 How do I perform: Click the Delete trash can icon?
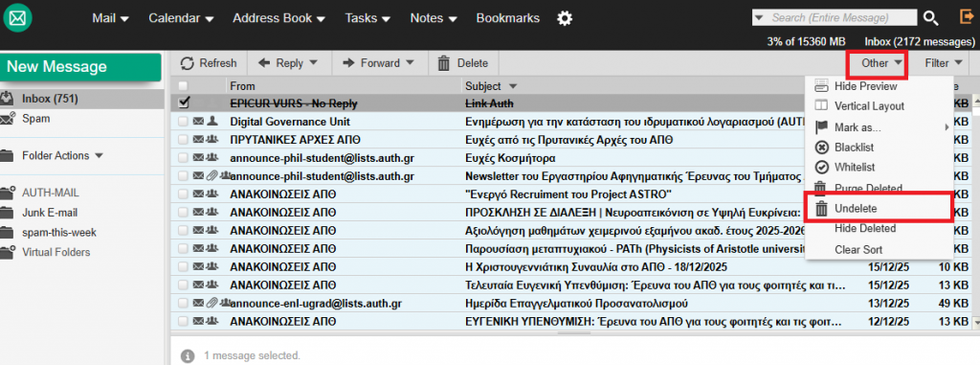coord(444,63)
